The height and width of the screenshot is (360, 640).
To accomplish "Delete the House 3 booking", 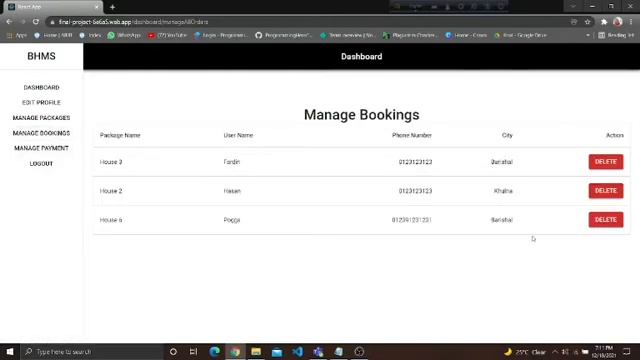I will (606, 162).
